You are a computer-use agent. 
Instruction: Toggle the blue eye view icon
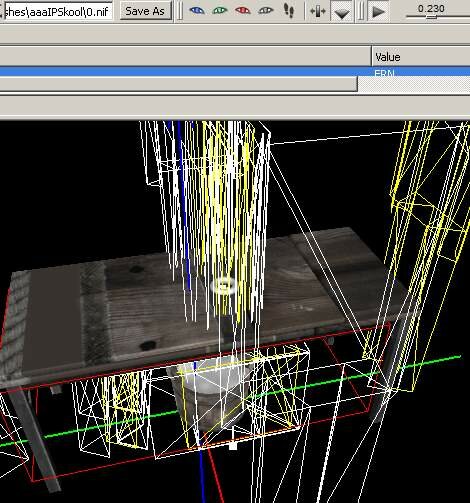click(197, 11)
